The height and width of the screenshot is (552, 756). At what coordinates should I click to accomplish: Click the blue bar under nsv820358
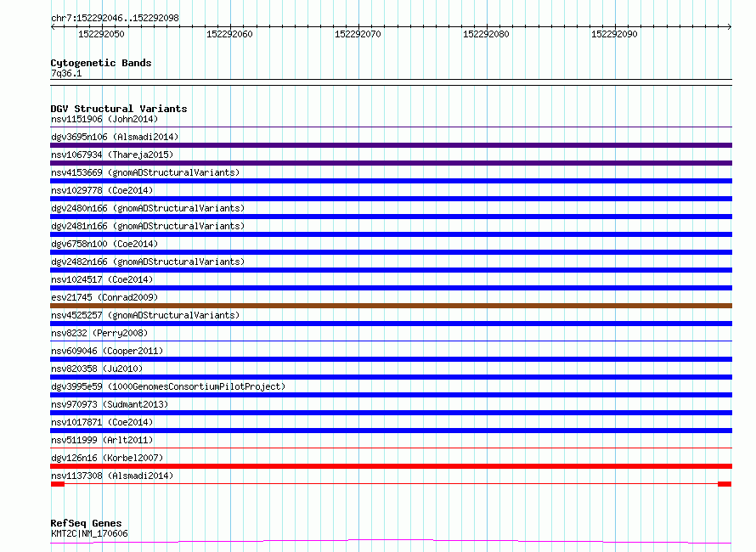click(x=391, y=377)
